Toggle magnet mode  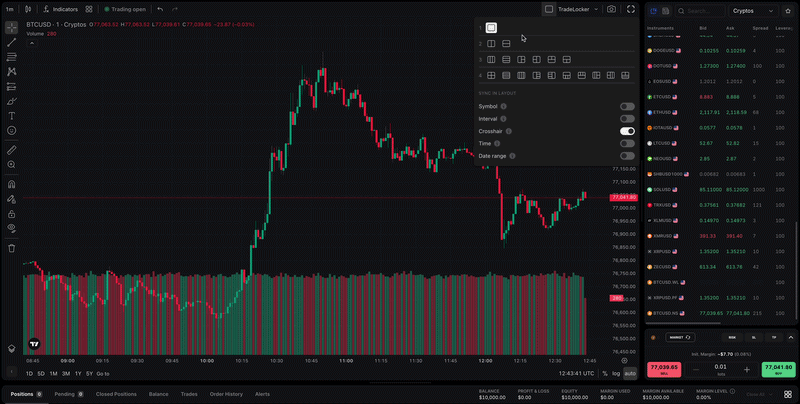click(11, 184)
